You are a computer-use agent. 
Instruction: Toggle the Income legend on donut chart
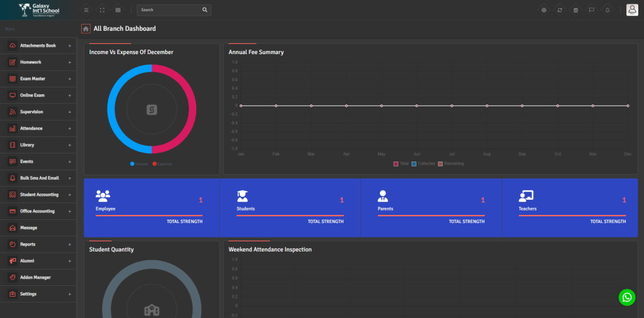pyautogui.click(x=139, y=164)
